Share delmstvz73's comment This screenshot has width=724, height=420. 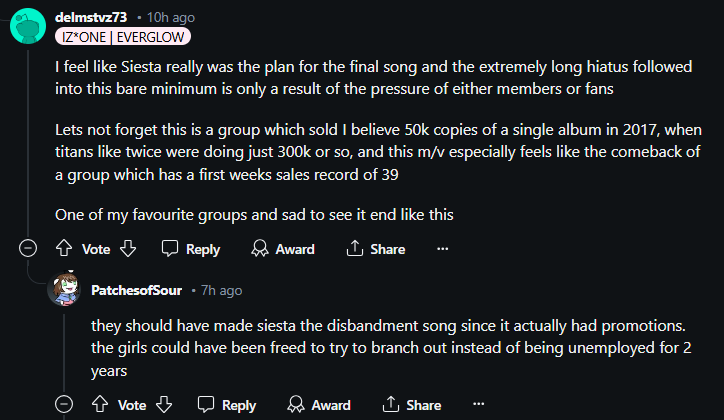[x=376, y=249]
